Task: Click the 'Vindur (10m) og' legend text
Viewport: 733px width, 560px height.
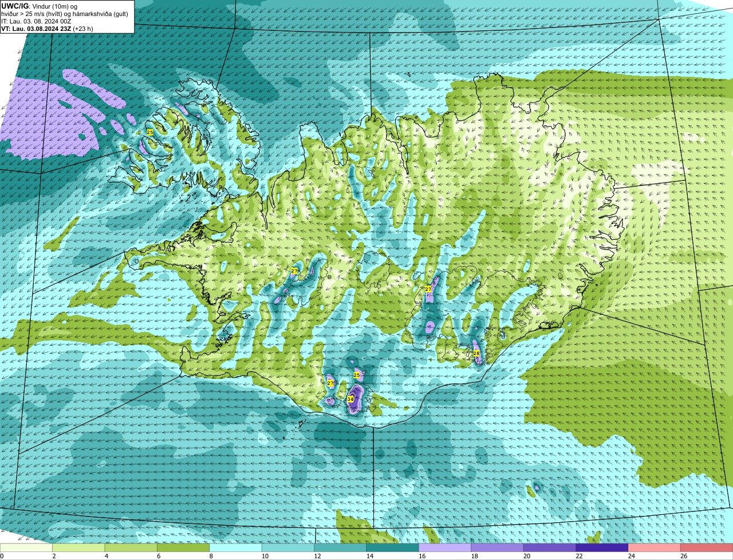Action: click(x=55, y=6)
